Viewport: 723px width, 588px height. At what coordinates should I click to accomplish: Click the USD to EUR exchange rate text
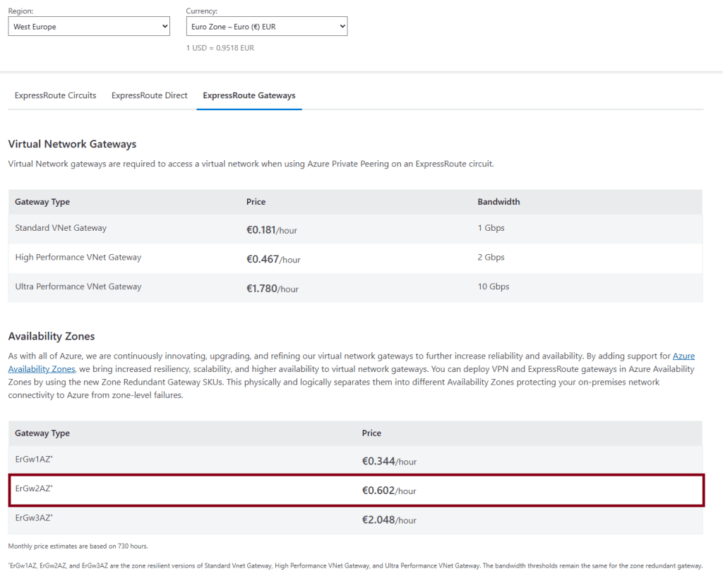(x=220, y=48)
